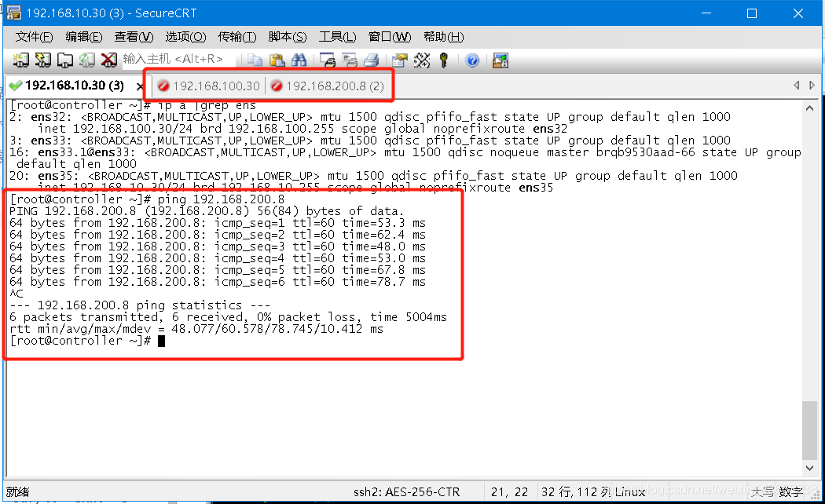This screenshot has width=825, height=504.
Task: Open the 脚本(S) menu
Action: tap(288, 37)
